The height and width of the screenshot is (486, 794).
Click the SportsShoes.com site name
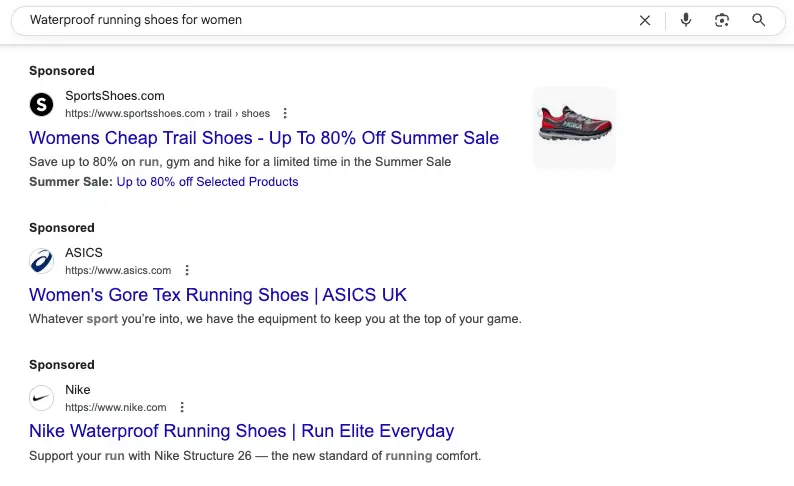click(115, 96)
